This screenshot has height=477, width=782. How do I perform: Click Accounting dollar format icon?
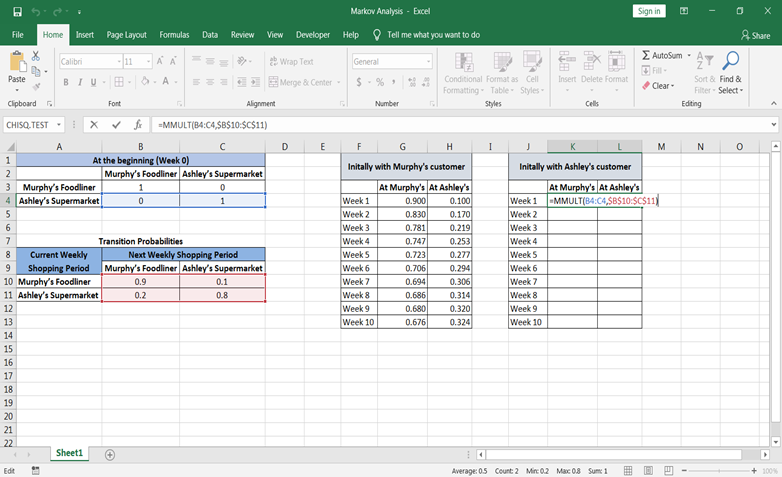click(359, 82)
